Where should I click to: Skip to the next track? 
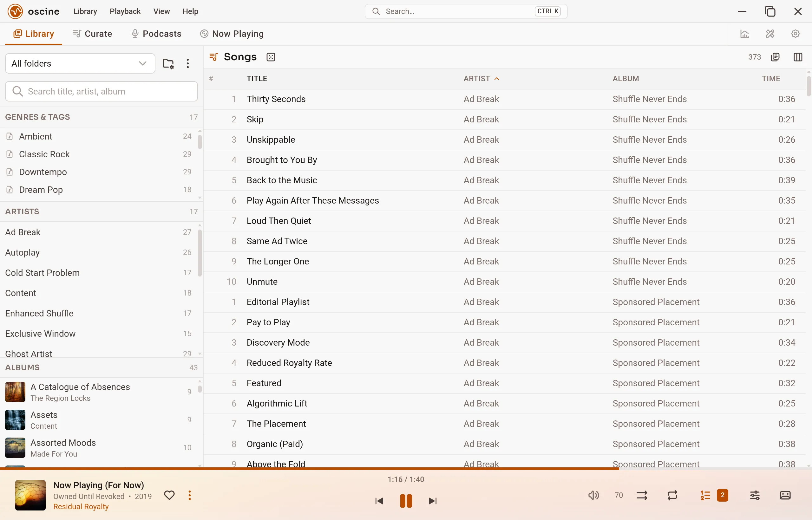432,501
